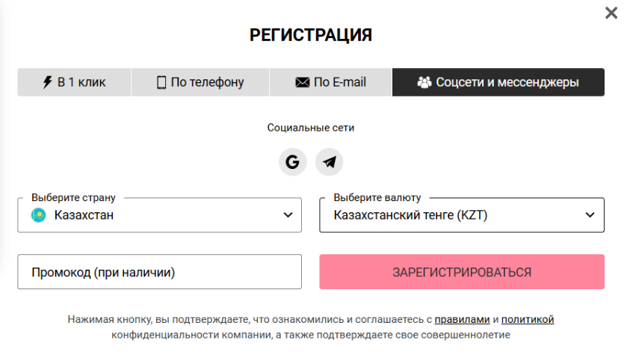This screenshot has height=364, width=624.
Task: Click the lightning bolt icon
Action: (47, 82)
